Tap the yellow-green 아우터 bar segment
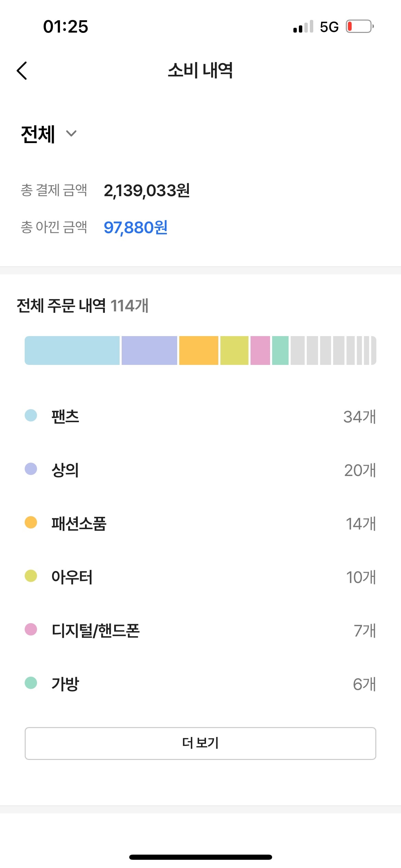This screenshot has height=868, width=401. (234, 350)
